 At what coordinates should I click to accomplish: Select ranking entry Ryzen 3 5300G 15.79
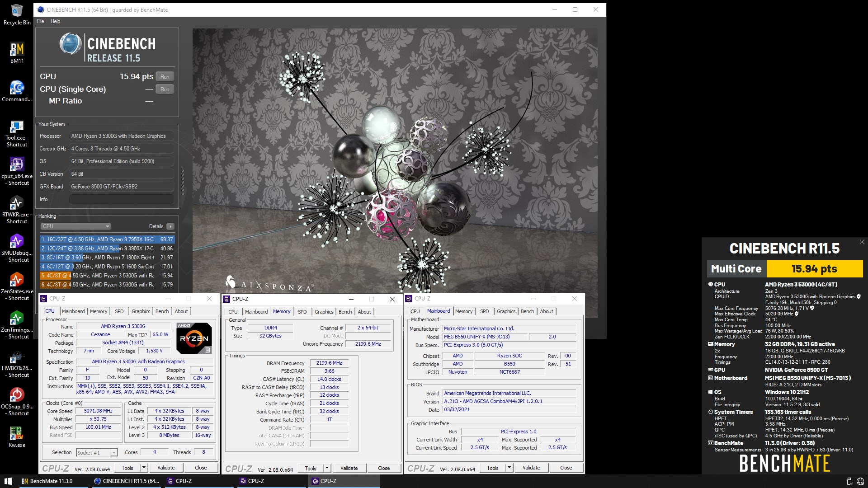(x=107, y=285)
